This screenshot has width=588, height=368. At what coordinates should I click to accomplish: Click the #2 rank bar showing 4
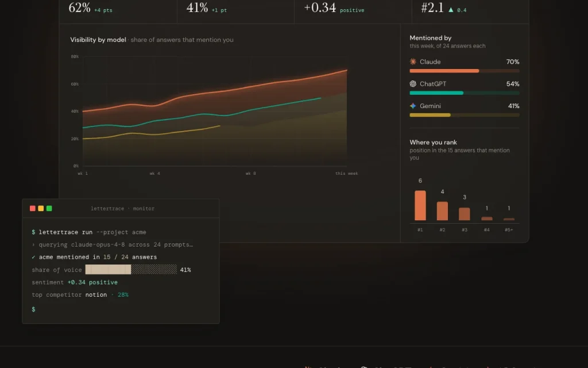pos(442,211)
